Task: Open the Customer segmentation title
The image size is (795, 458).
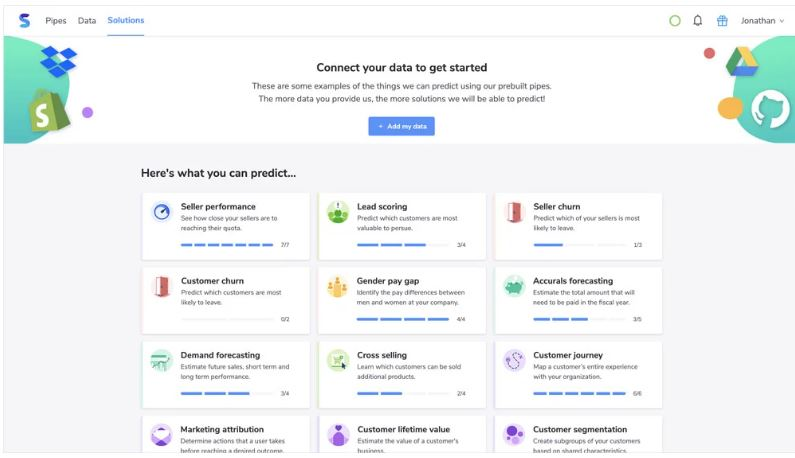Action: (580, 429)
